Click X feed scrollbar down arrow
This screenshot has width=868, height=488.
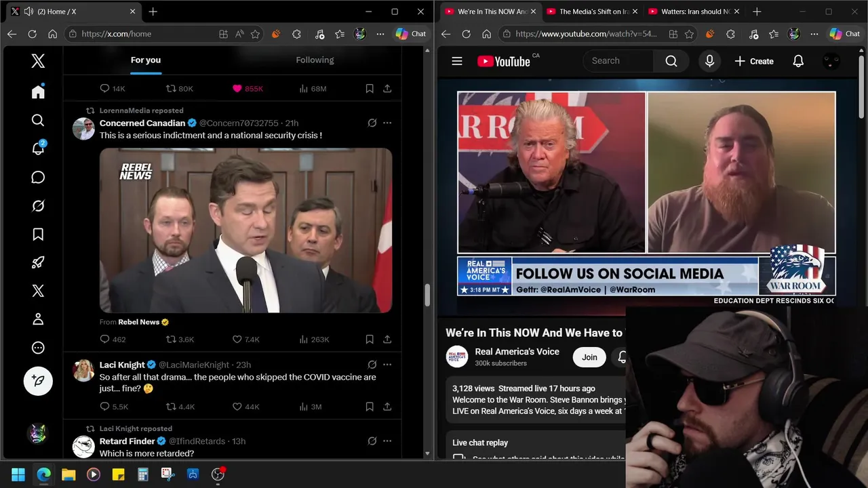click(x=427, y=453)
